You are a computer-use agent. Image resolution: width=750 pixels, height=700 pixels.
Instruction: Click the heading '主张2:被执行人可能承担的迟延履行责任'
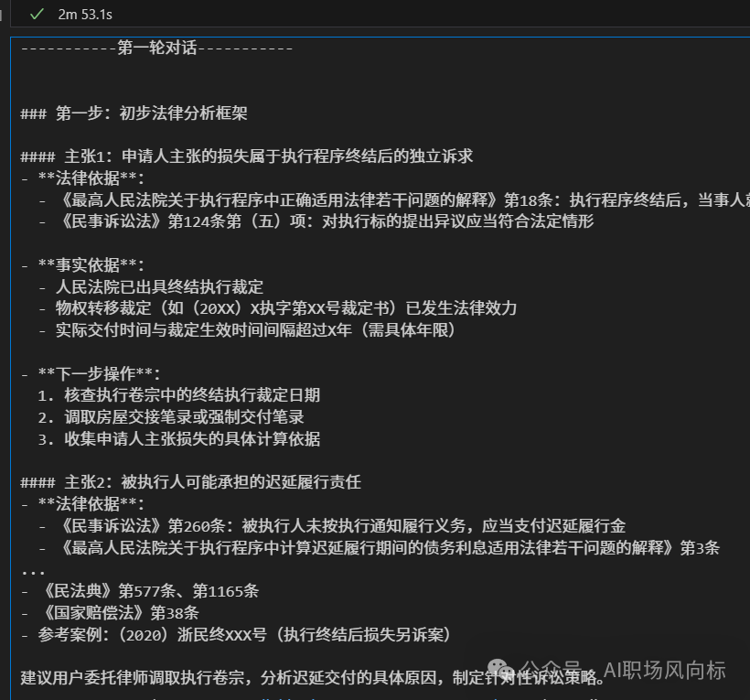point(191,482)
